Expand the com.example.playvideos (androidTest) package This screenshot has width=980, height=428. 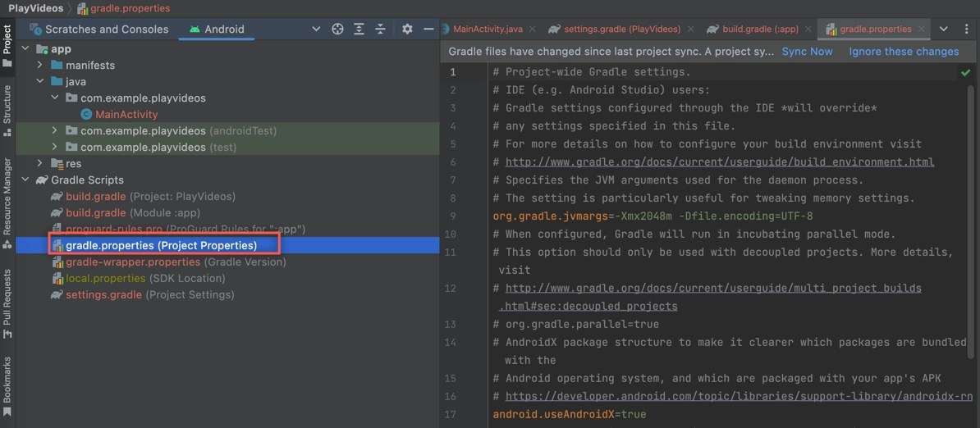pos(54,130)
